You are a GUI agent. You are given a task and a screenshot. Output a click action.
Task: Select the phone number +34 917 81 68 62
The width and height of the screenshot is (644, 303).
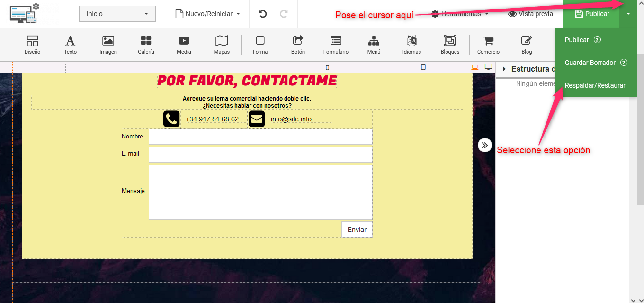[212, 119]
